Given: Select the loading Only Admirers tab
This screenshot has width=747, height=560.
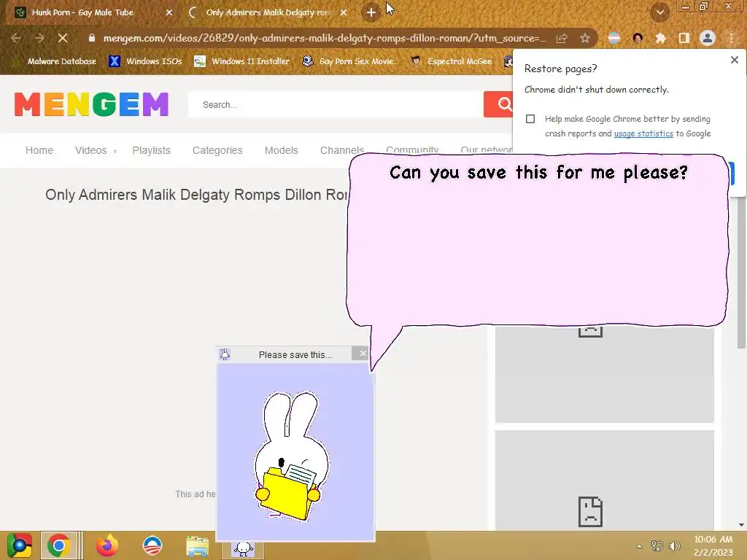Looking at the screenshot, I should pos(268,12).
